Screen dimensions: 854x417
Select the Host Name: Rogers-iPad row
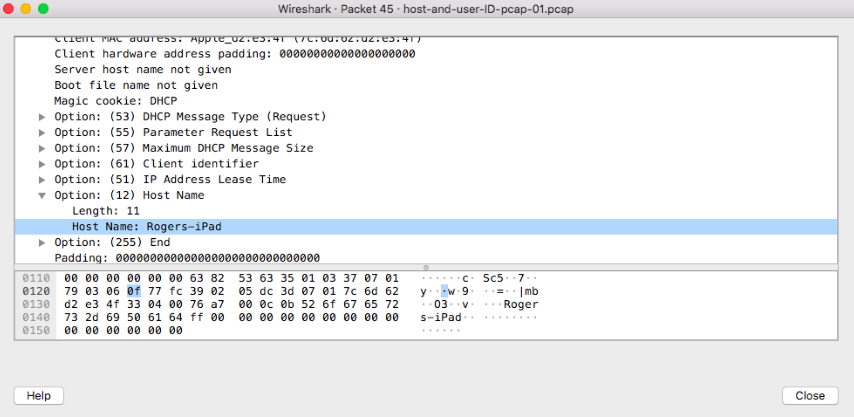426,226
